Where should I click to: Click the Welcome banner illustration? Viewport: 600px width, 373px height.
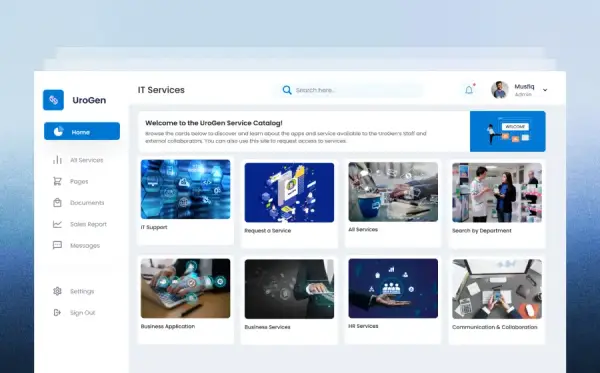tap(508, 131)
